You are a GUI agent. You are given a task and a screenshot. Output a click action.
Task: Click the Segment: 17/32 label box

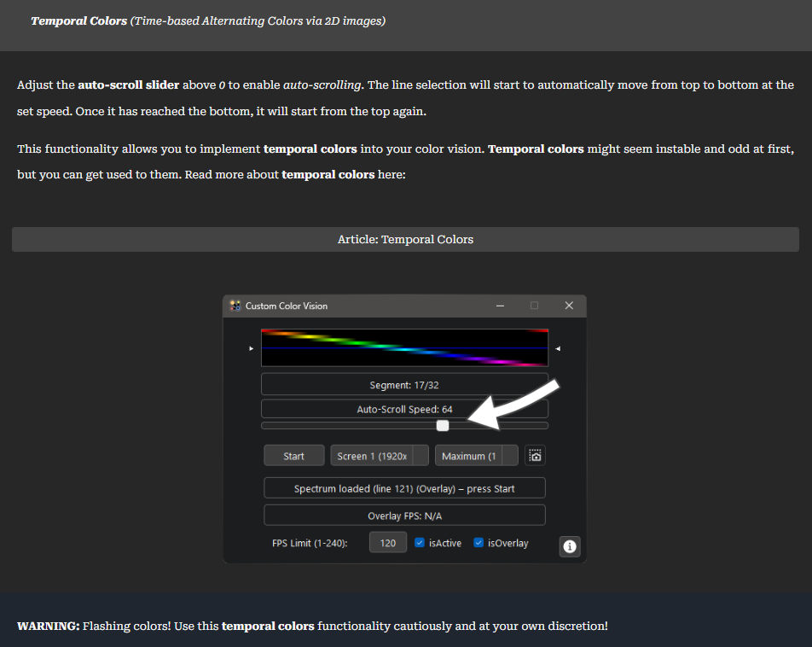(405, 385)
